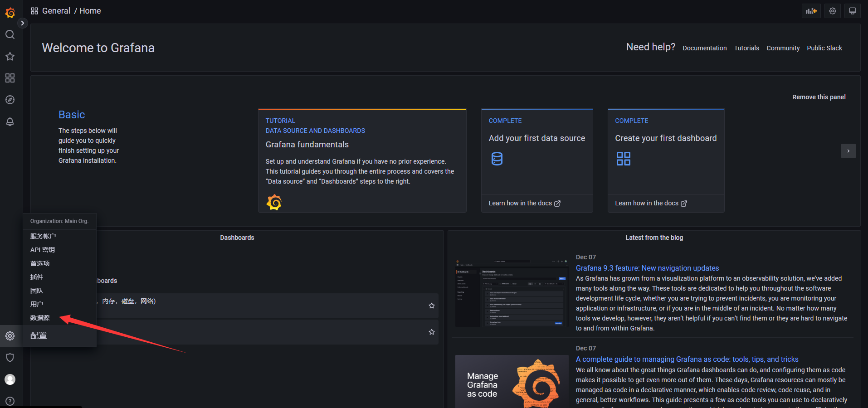Click the grid icon in first dashboard card

624,159
